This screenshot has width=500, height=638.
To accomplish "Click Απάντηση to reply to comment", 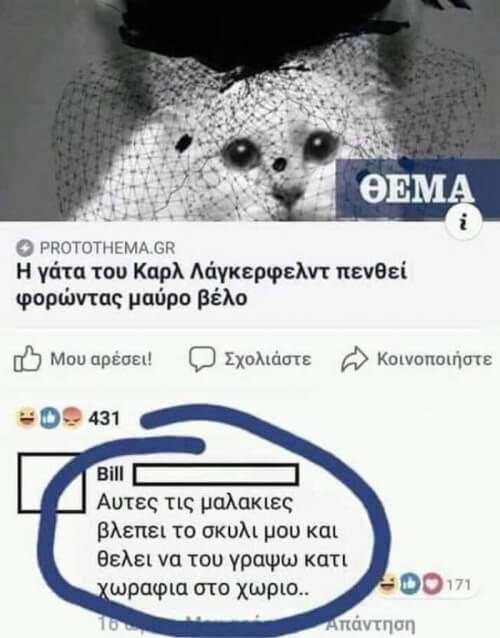I will click(x=370, y=623).
